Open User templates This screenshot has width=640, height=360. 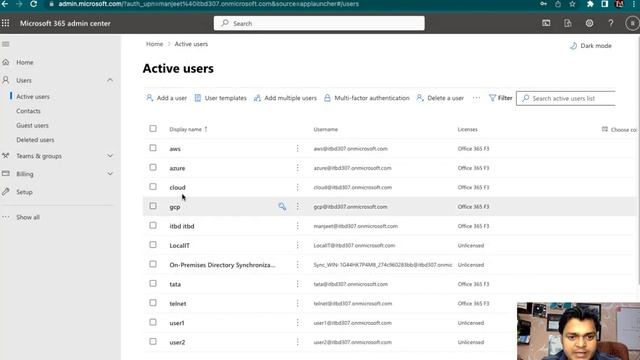220,98
